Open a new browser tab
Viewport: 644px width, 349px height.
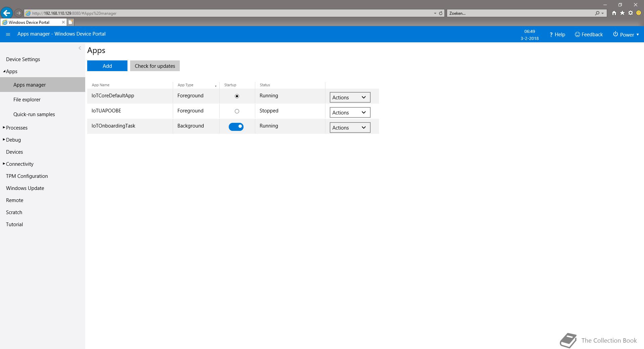[x=70, y=22]
